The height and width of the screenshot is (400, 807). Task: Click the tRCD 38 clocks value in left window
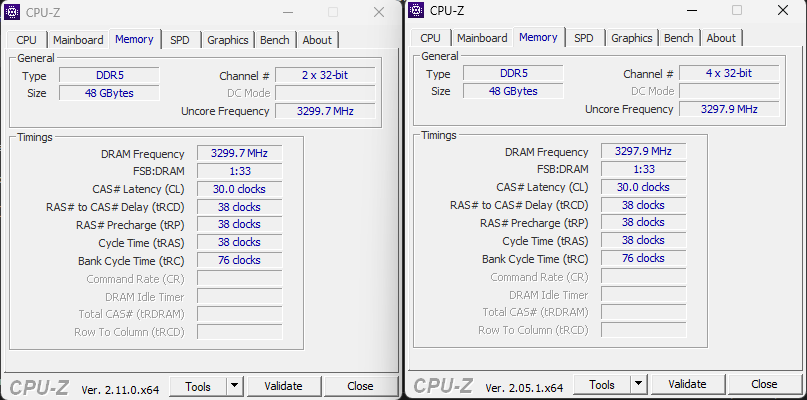tap(239, 207)
